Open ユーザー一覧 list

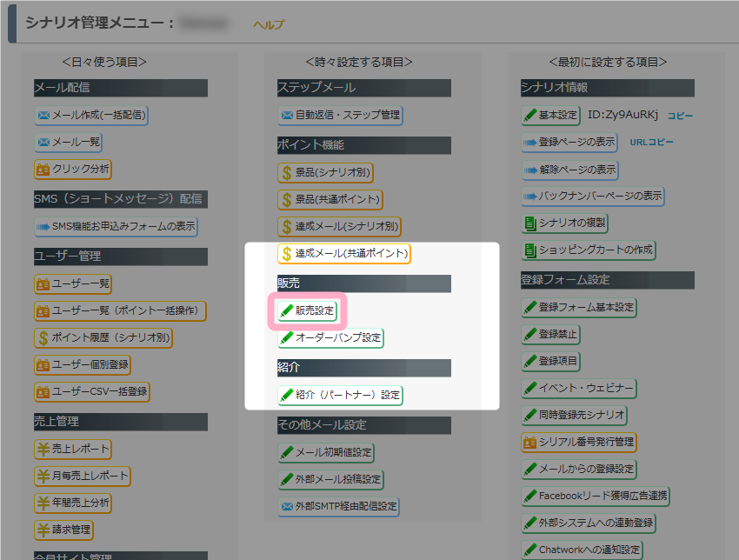click(x=73, y=283)
